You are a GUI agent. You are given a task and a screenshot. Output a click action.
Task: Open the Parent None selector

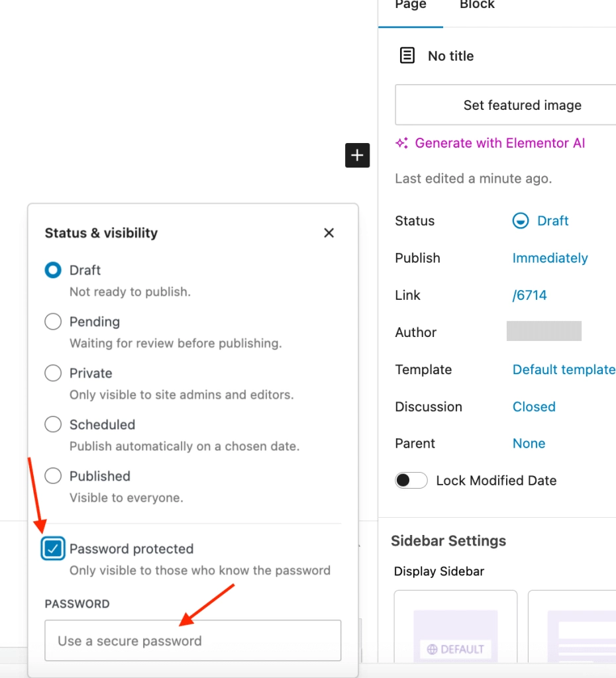pos(529,444)
